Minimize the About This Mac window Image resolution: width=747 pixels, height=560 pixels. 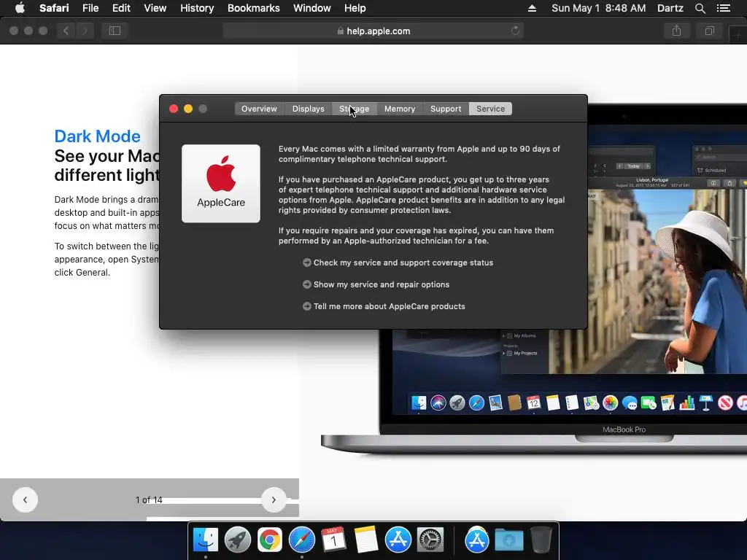pyautogui.click(x=188, y=109)
